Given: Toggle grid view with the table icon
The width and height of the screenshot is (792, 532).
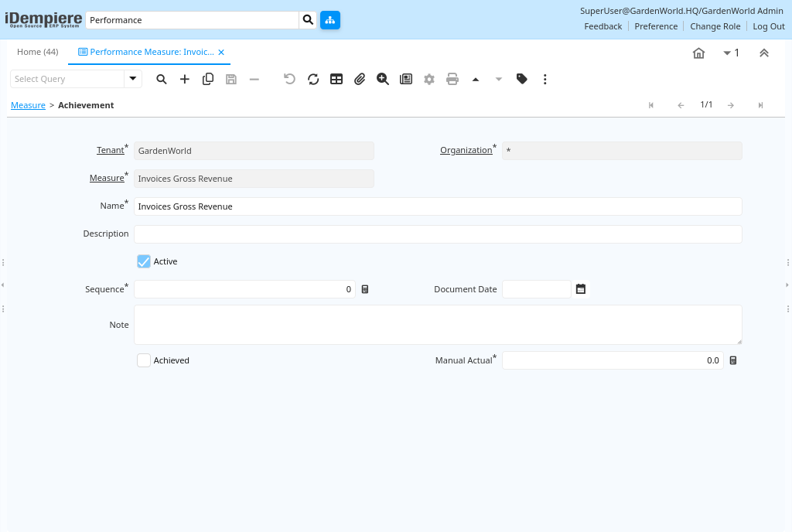Looking at the screenshot, I should (336, 79).
